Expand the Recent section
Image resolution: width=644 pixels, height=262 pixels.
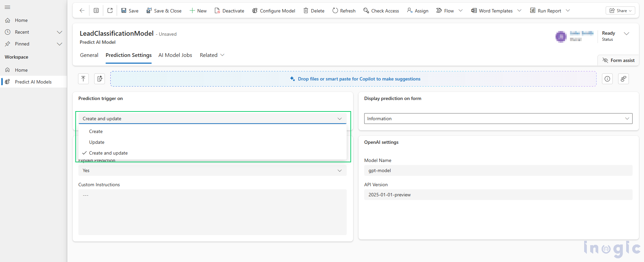60,32
